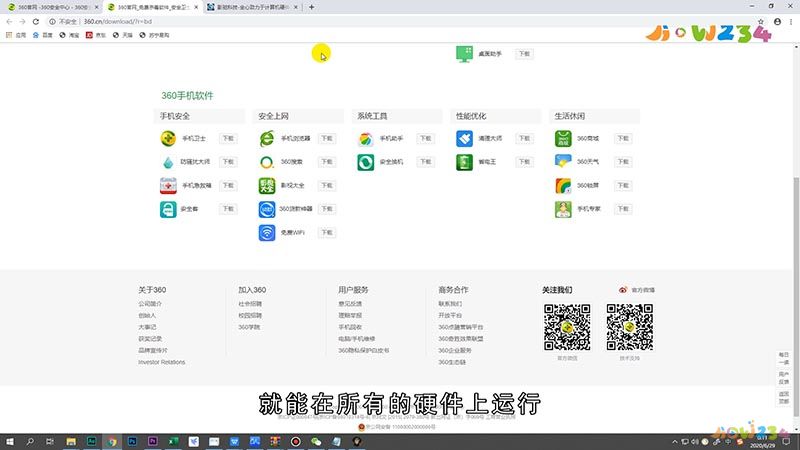The image size is (800, 450).
Task: Click the 手机专家 person icon
Action: 563,209
